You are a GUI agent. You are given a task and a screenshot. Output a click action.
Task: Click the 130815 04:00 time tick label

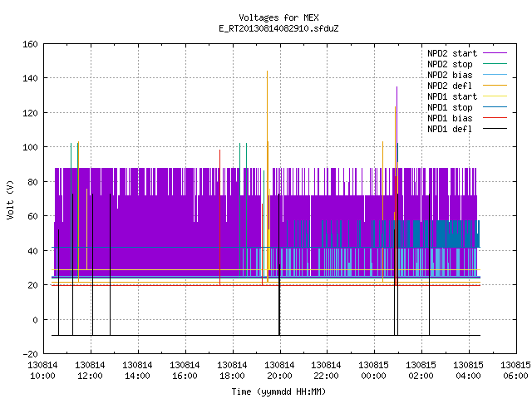[x=468, y=371]
